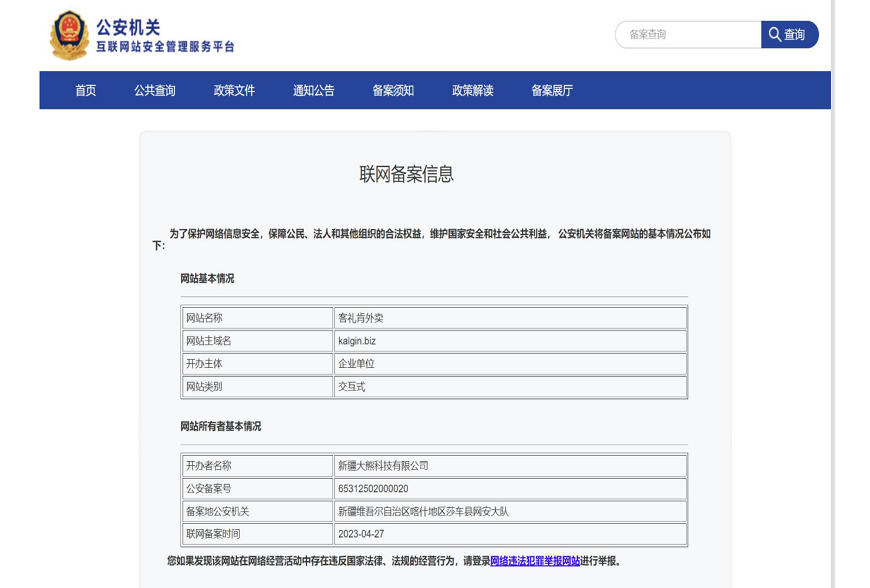This screenshot has width=870, height=588.
Task: Select the 网站所有者基本情况 section heading
Action: point(221,427)
